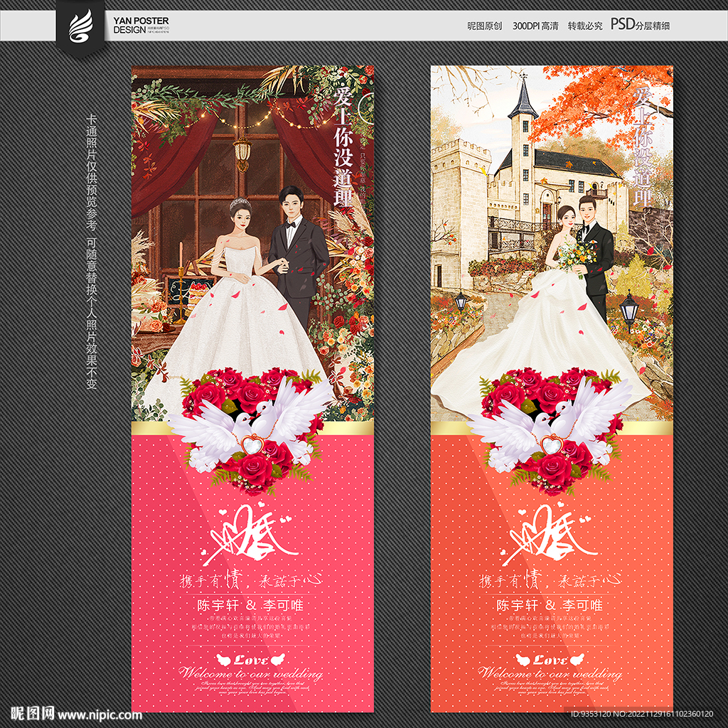Select '携手有情,承诺于心' on the orange poster
The width and height of the screenshot is (728, 728).
pyautogui.click(x=551, y=580)
